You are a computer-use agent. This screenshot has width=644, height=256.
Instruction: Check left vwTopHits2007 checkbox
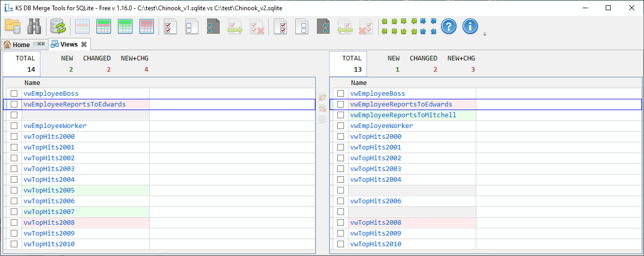14,212
